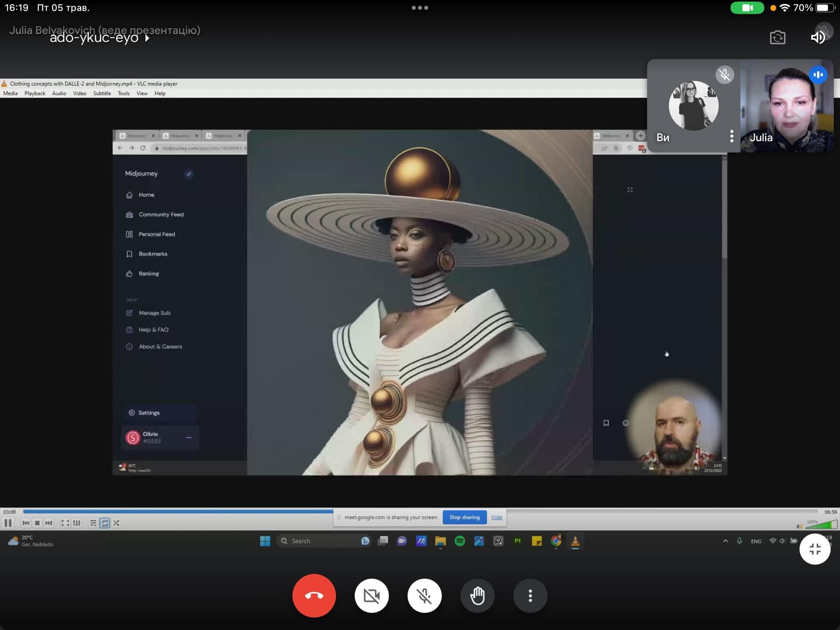Open Community Feed in Midjourney sidebar
The height and width of the screenshot is (630, 840).
155,215
